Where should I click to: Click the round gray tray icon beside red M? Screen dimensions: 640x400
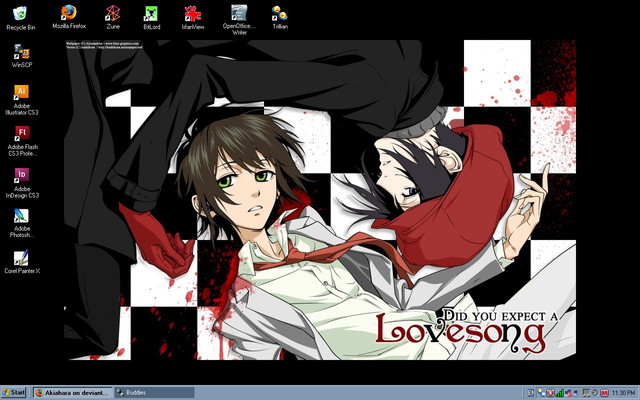tap(595, 393)
